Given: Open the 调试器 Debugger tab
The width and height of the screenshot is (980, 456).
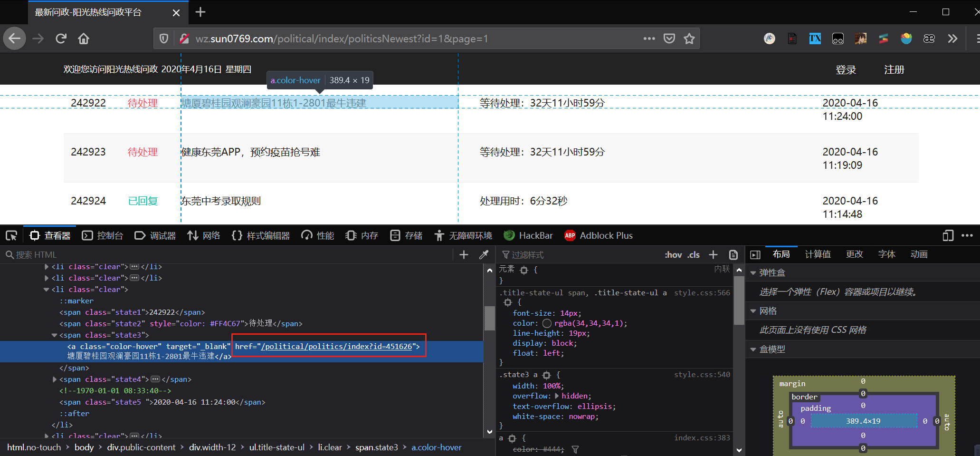Looking at the screenshot, I should coord(155,235).
